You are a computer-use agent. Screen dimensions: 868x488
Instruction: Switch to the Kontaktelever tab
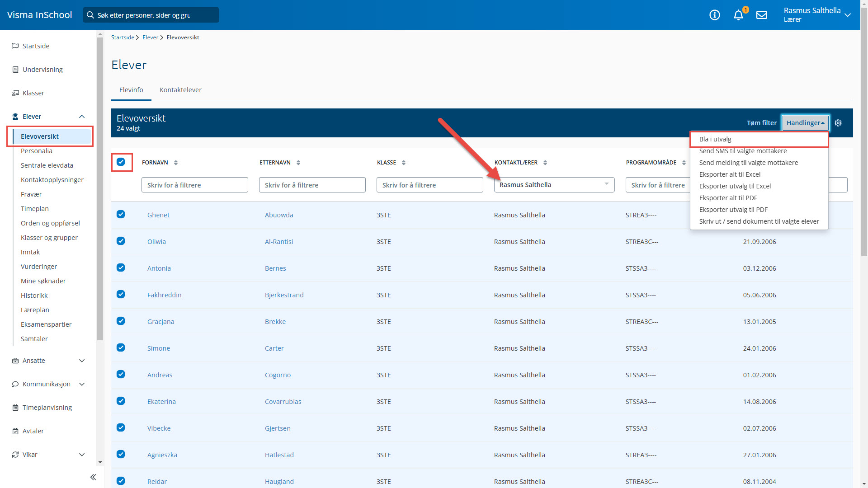click(x=180, y=90)
